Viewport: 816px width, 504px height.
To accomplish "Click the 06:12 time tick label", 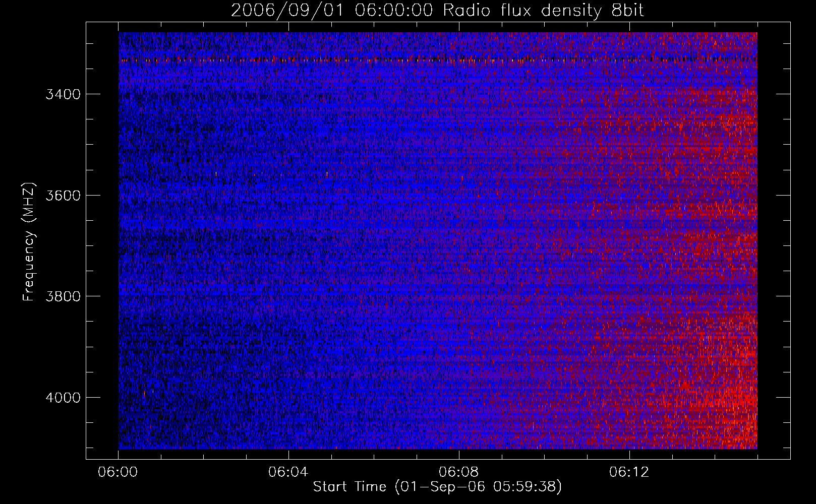I will (629, 472).
